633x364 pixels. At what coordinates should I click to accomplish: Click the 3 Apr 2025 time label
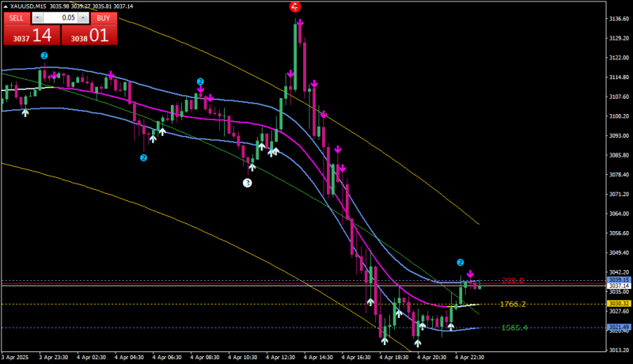tap(15, 358)
